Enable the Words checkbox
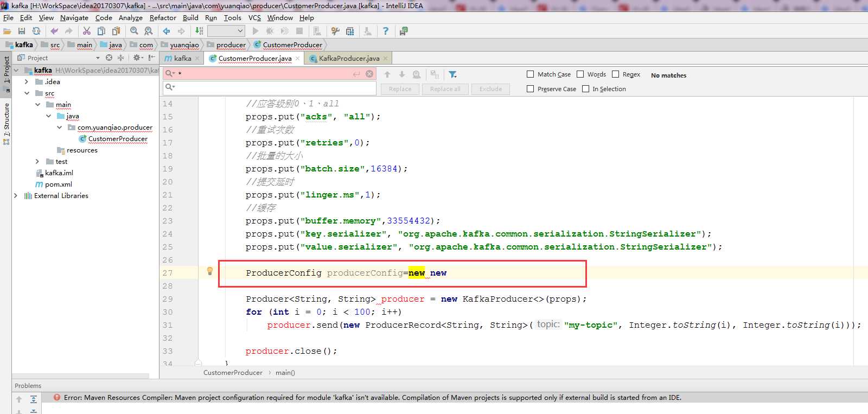Image resolution: width=868 pixels, height=414 pixels. [x=580, y=74]
